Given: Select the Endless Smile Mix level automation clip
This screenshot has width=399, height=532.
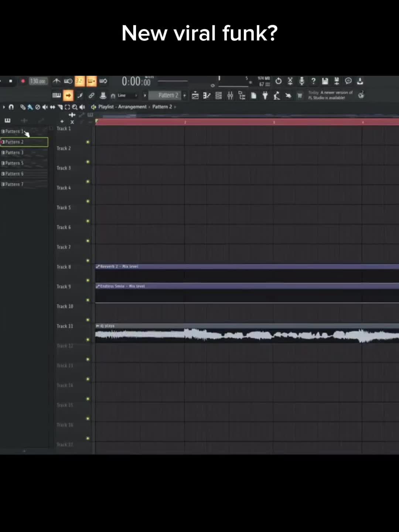Looking at the screenshot, I should tap(247, 293).
